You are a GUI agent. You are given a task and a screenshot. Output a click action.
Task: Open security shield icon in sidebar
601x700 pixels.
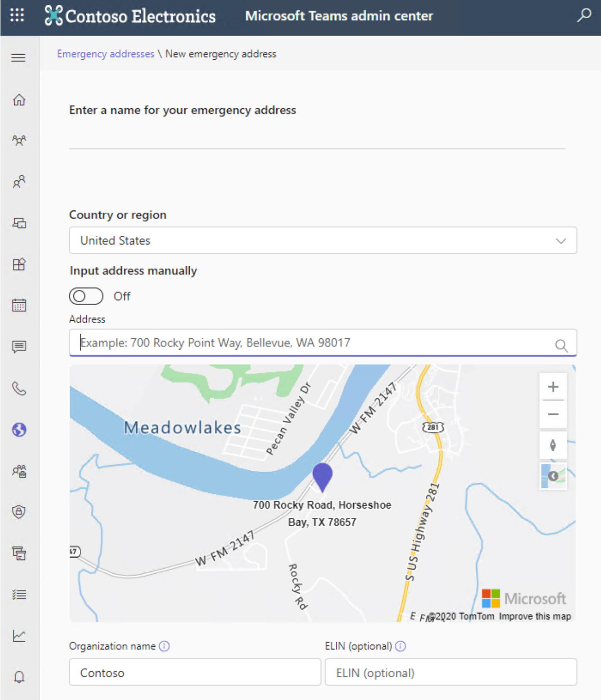pyautogui.click(x=19, y=512)
